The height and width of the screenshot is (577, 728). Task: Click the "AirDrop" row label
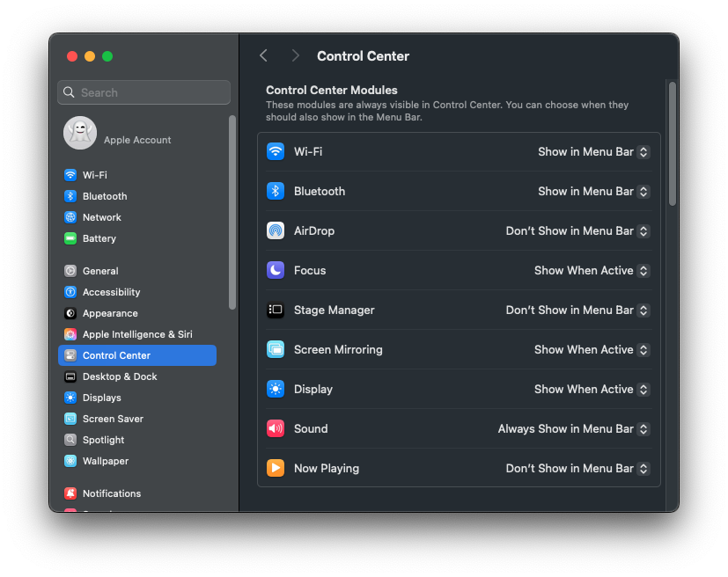pos(314,231)
